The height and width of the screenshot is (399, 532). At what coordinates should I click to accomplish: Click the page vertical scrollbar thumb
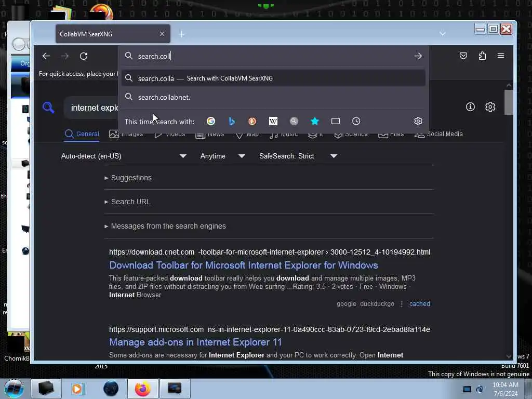click(509, 102)
